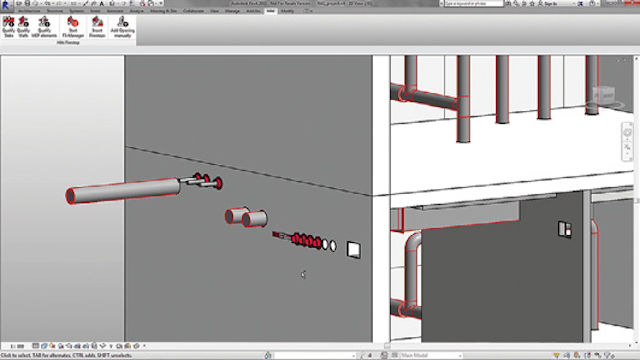Screen dimensions: 640x360
Task: Open the Architecture ribbon tab
Action: (x=29, y=11)
